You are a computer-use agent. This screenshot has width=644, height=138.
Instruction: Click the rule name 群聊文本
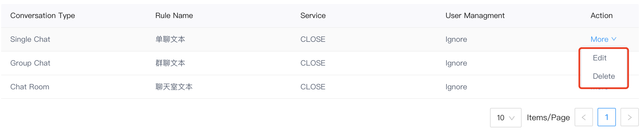170,63
